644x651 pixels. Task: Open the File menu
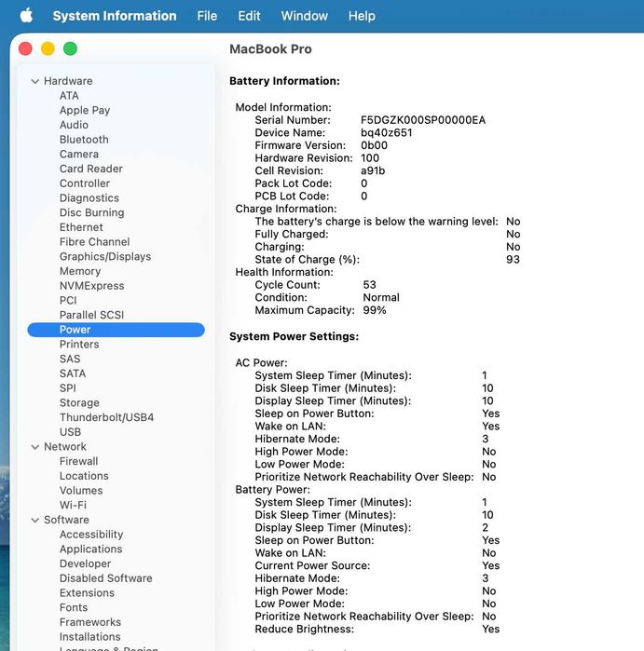207,16
